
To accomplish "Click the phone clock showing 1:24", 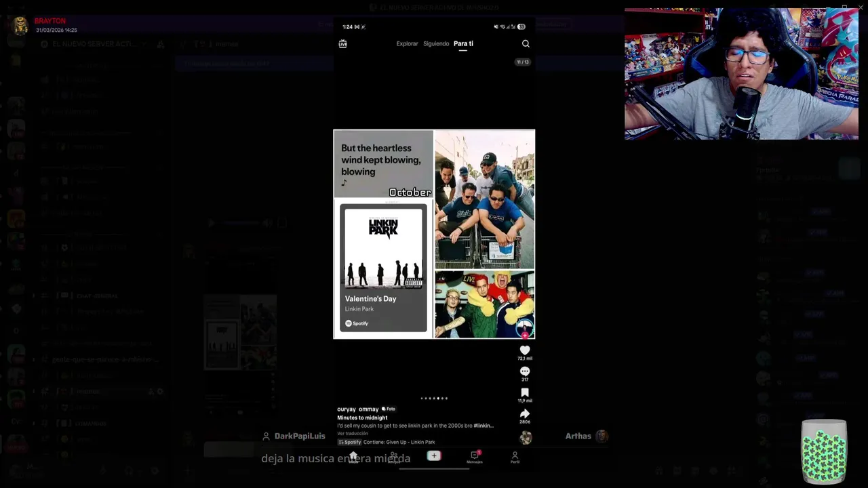I will [x=347, y=27].
